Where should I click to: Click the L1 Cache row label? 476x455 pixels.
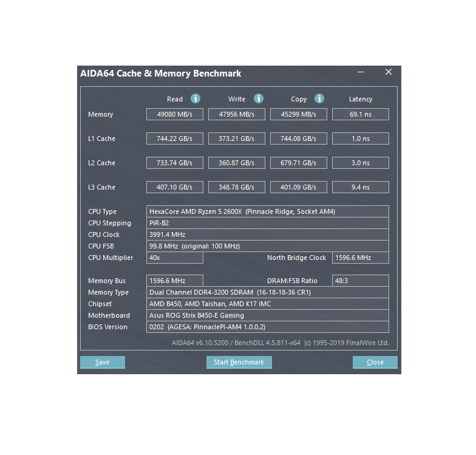pos(101,139)
